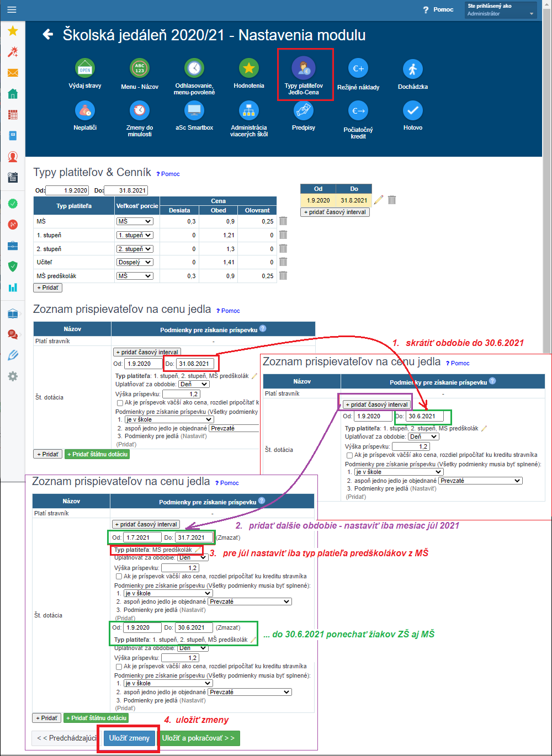
Task: Go to Predchádzajúci step button
Action: click(66, 738)
